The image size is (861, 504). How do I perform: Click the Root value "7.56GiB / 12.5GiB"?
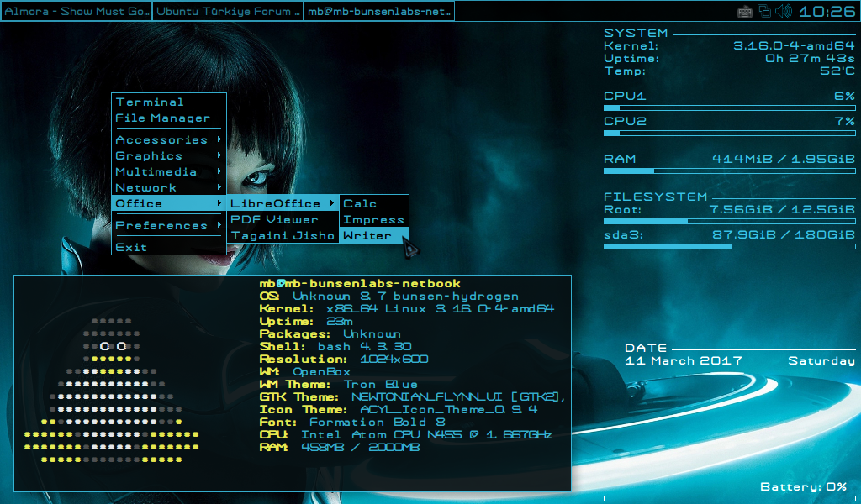(782, 209)
